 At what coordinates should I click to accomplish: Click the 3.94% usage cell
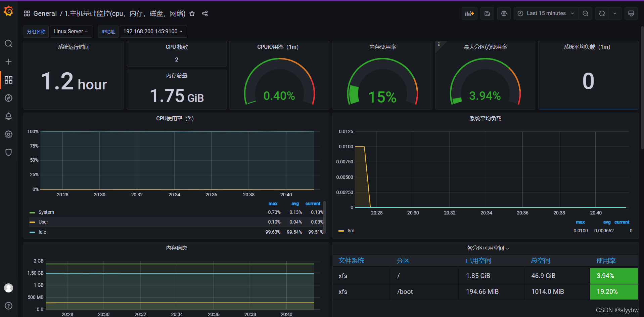tap(614, 276)
